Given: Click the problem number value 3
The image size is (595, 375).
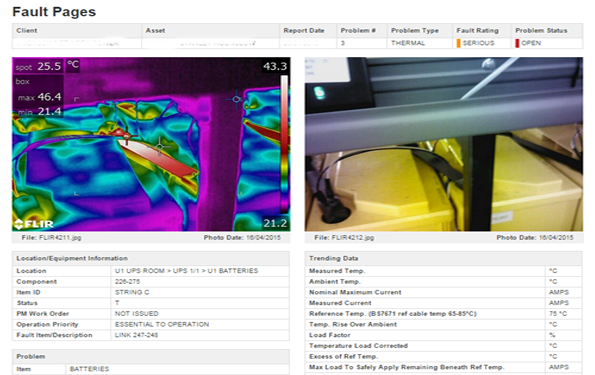Looking at the screenshot, I should click(343, 43).
